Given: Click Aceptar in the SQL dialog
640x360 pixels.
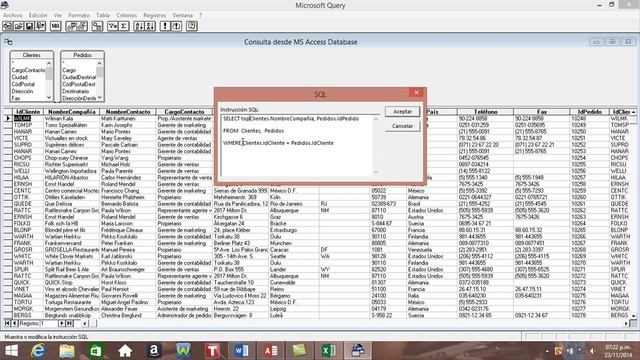Looking at the screenshot, I should 402,111.
